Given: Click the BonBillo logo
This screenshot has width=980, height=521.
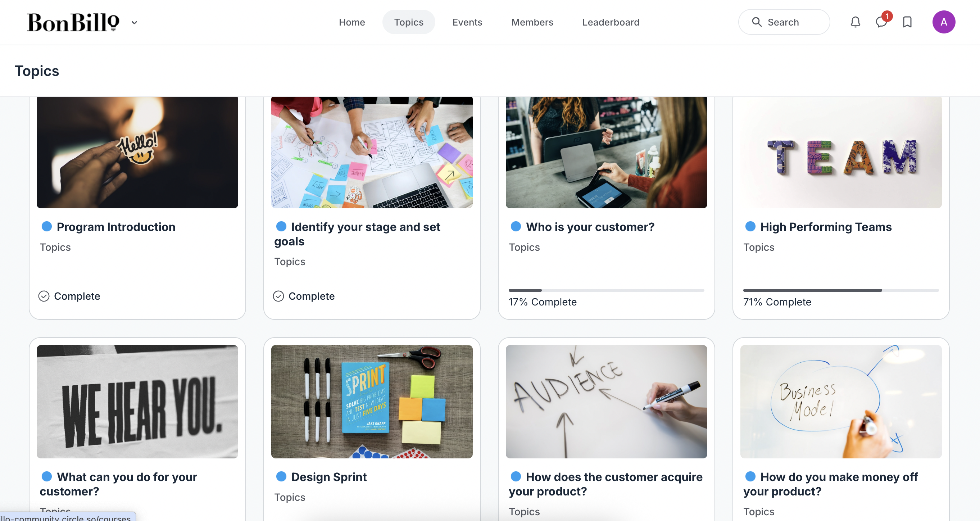Looking at the screenshot, I should [73, 22].
